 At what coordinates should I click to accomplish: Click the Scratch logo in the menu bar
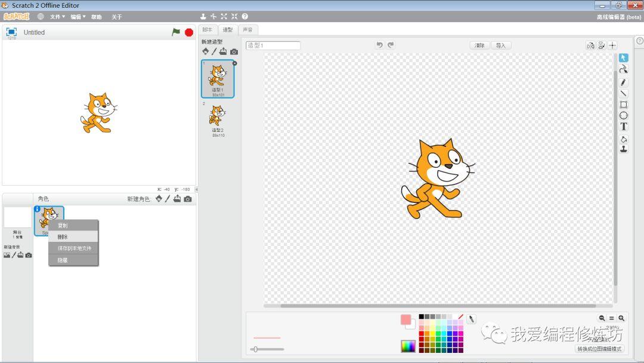pyautogui.click(x=17, y=17)
